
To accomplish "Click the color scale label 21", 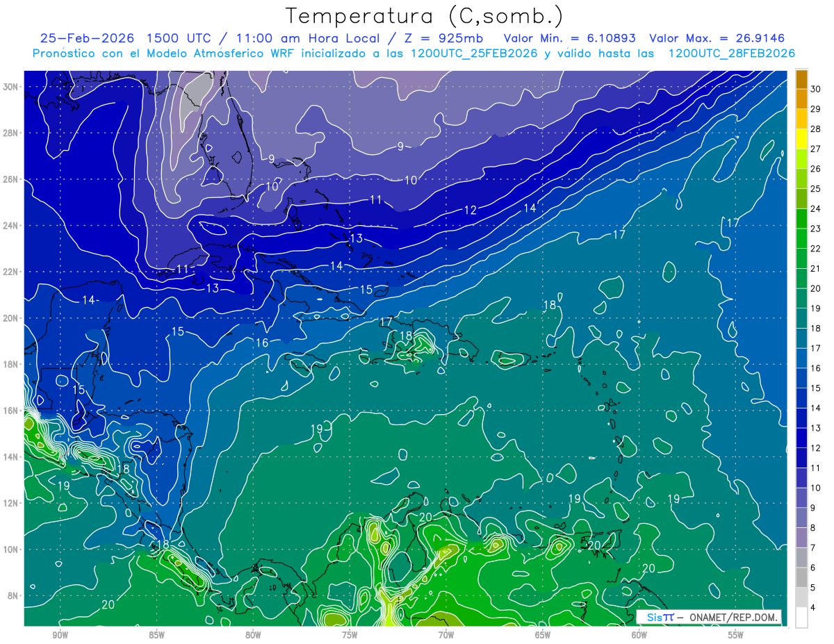I will point(816,268).
